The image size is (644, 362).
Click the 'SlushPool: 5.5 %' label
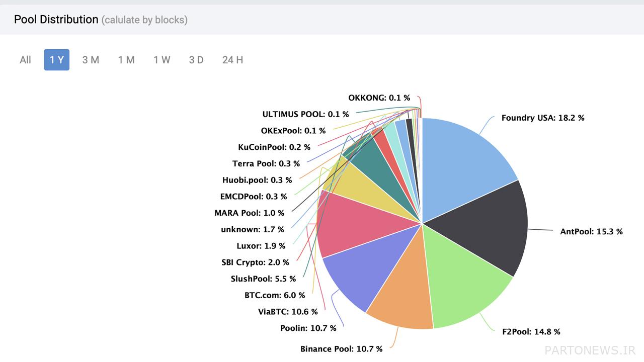coord(263,278)
